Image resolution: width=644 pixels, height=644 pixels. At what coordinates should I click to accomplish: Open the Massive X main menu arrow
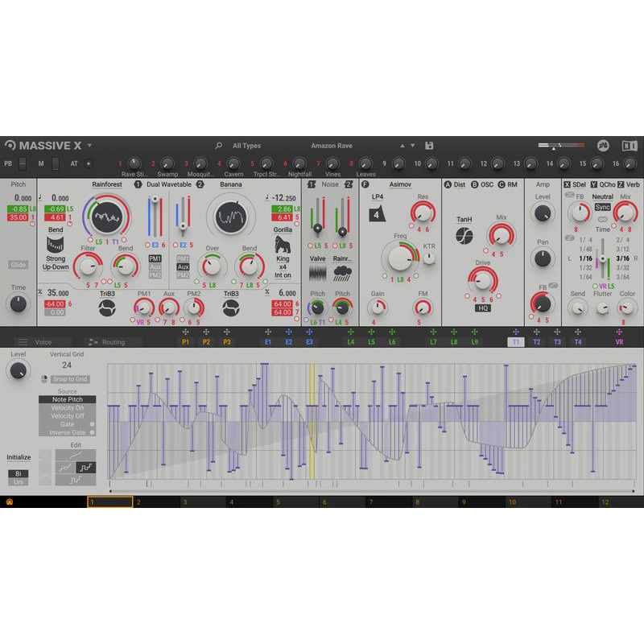click(x=89, y=146)
